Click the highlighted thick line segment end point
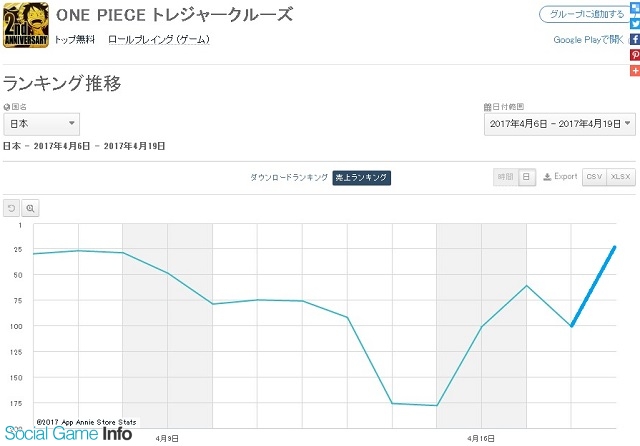This screenshot has width=640, height=446. point(614,247)
